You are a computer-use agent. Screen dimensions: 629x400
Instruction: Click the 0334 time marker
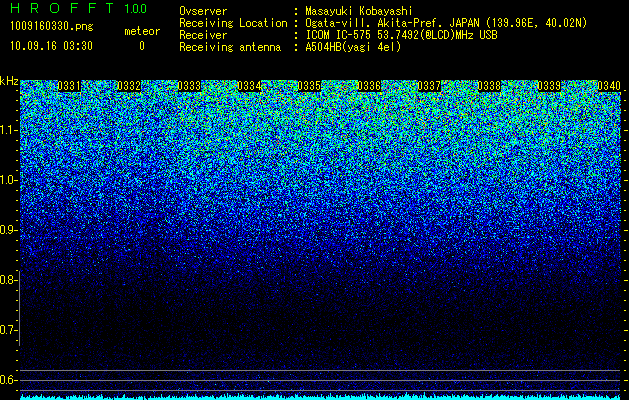click(x=249, y=86)
